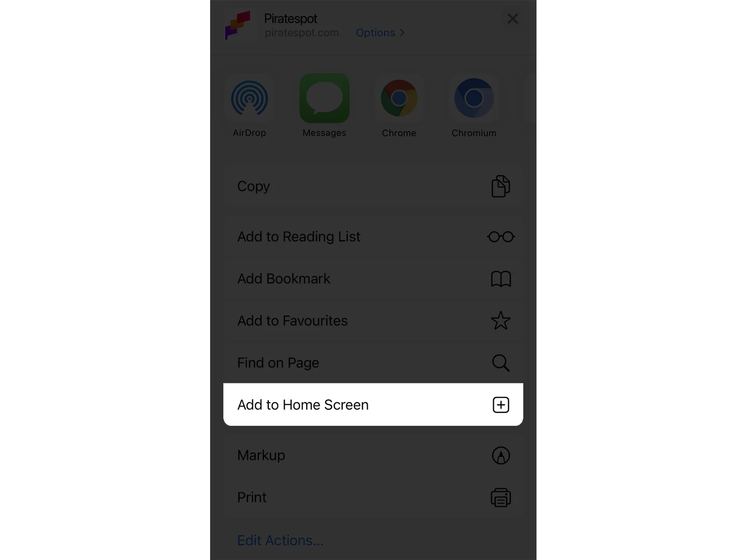
Task: Click the Add to Home Screen icon
Action: [501, 405]
